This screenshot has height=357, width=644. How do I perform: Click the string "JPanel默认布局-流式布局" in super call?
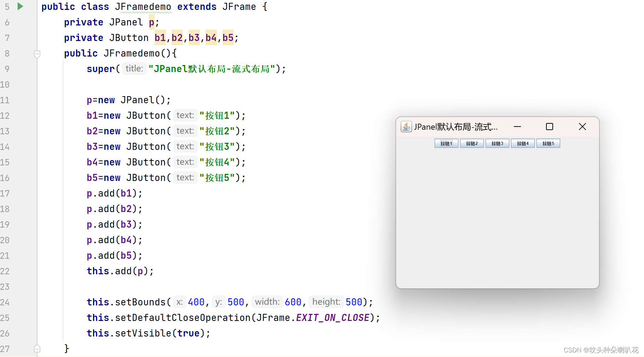(212, 69)
